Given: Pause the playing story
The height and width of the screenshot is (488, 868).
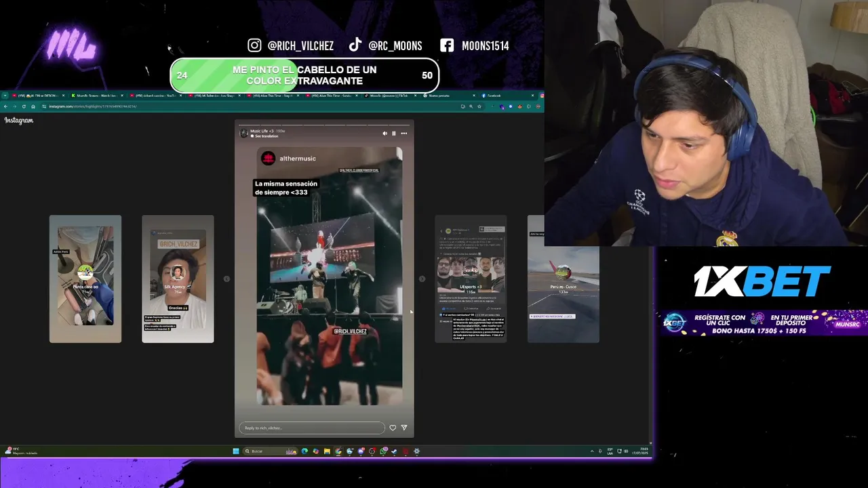Looking at the screenshot, I should tap(394, 134).
